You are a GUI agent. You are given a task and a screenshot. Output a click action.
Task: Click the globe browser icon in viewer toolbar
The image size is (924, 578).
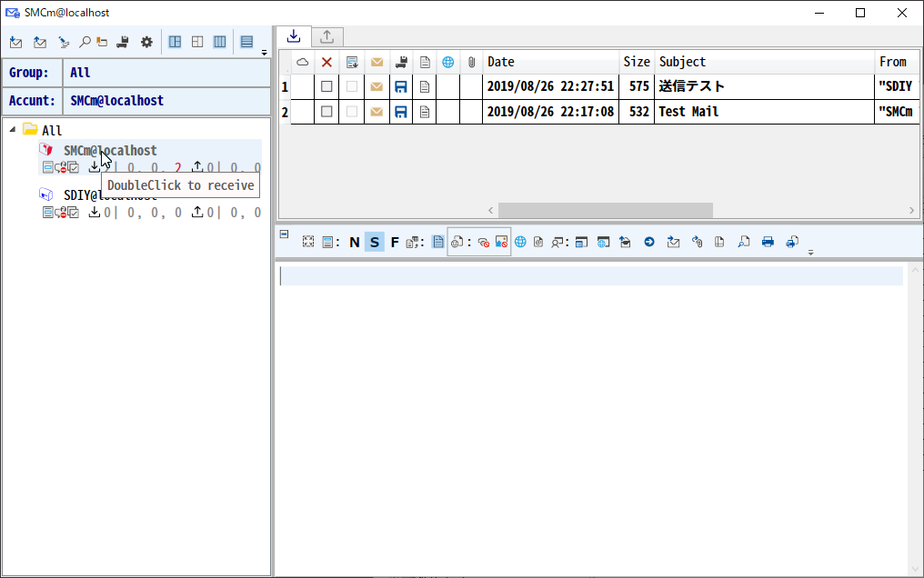coord(520,242)
